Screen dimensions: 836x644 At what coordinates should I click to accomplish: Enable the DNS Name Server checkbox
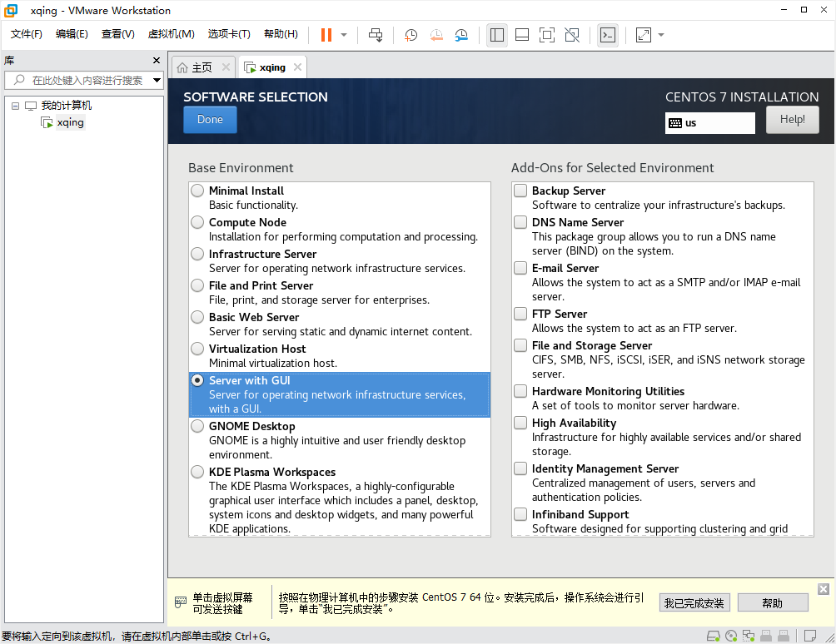(520, 222)
